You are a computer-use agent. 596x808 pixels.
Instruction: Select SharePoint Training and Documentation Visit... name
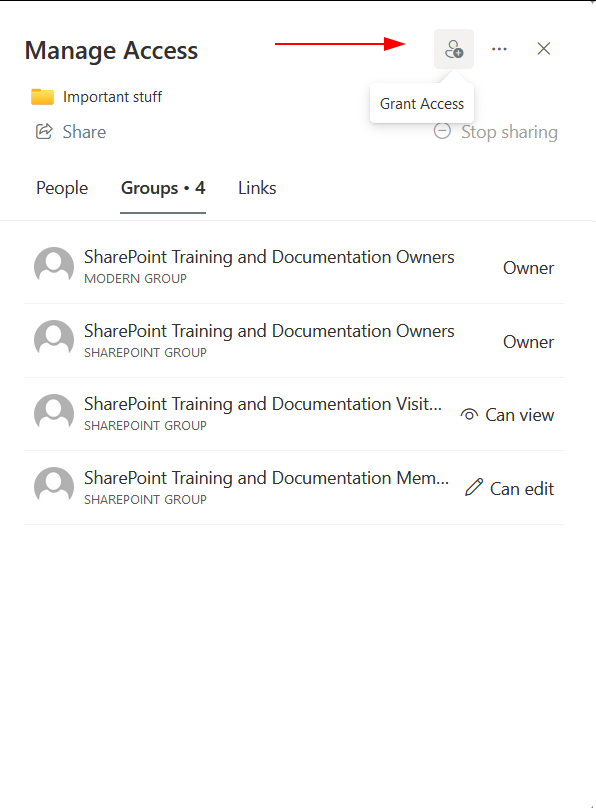point(263,404)
